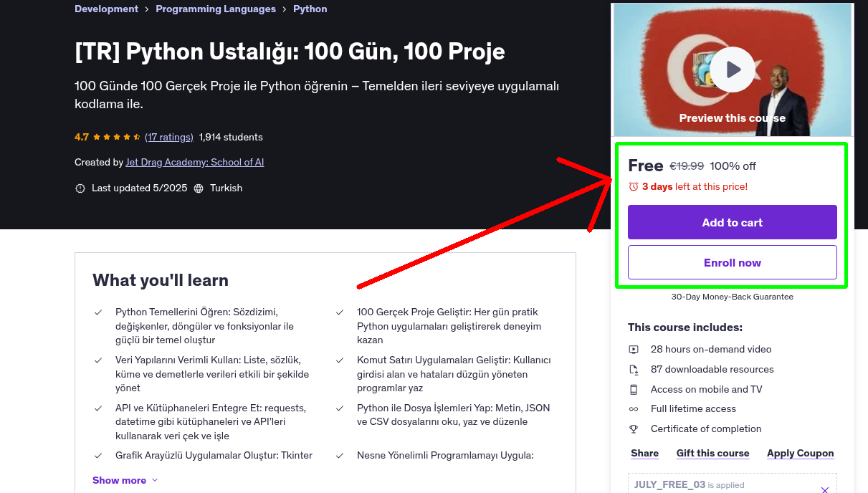Expand the Show more learning list
This screenshot has width=868, height=493.
pos(125,480)
